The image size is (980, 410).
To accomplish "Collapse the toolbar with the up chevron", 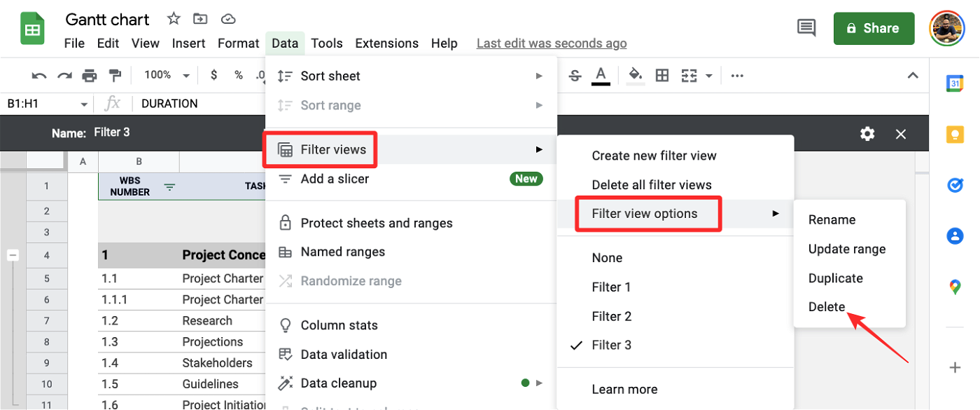I will pos(912,75).
